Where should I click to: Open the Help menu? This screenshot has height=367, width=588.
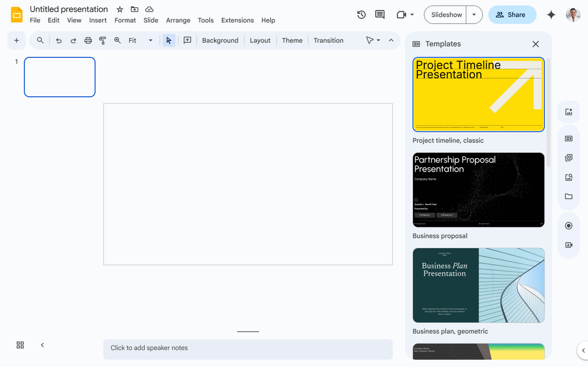268,20
